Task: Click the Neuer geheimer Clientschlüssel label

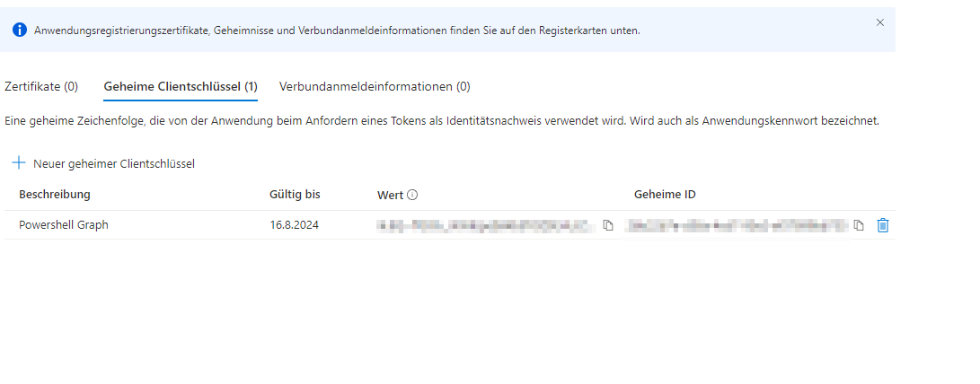Action: pyautogui.click(x=114, y=163)
